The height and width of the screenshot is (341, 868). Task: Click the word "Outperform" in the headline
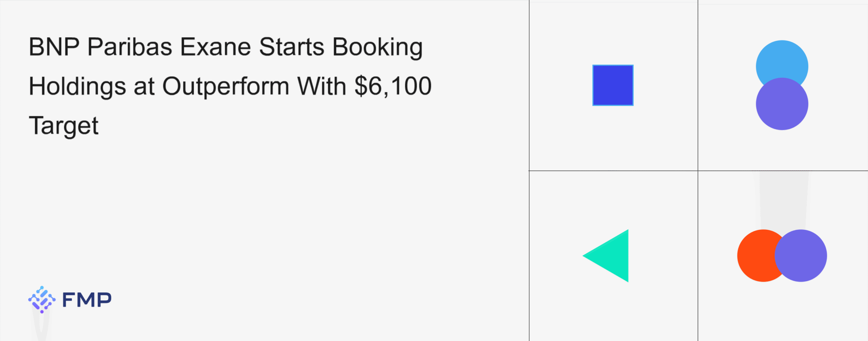tap(226, 86)
